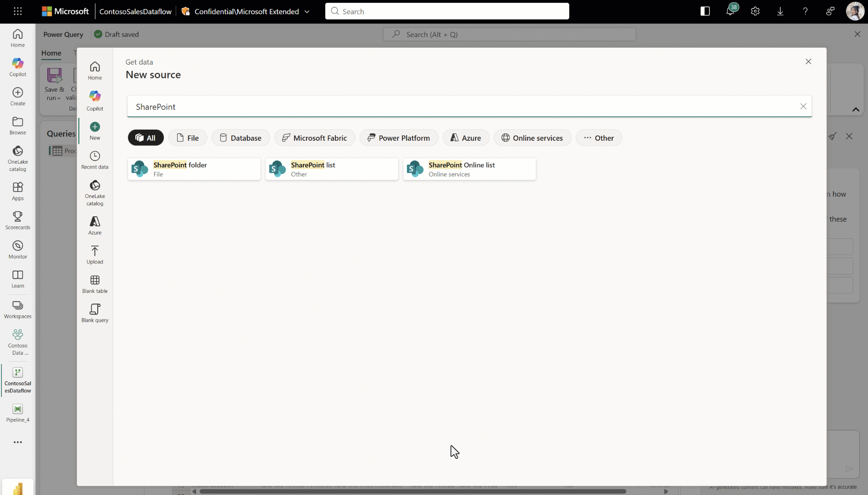868x495 pixels.
Task: Open the notifications bell
Action: point(730,11)
